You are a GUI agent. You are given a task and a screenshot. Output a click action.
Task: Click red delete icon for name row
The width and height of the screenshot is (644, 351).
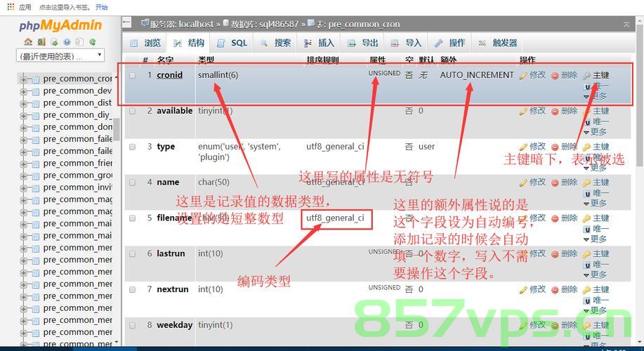(x=555, y=183)
